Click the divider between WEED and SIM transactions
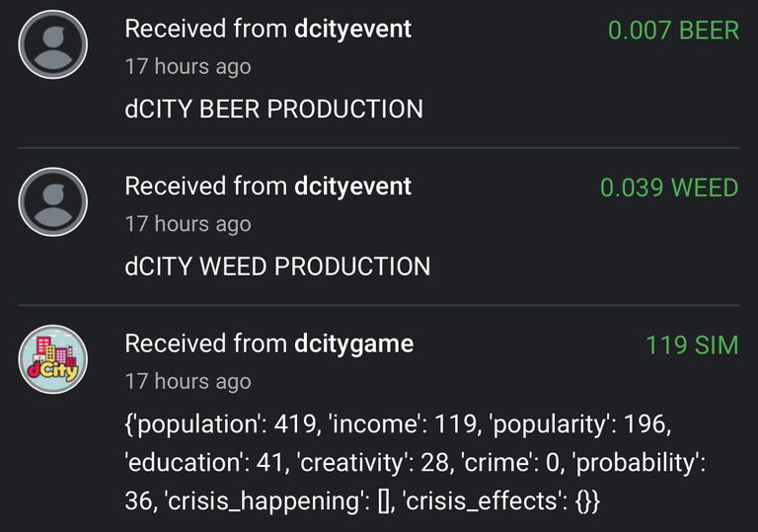This screenshot has width=758, height=532. 379,305
